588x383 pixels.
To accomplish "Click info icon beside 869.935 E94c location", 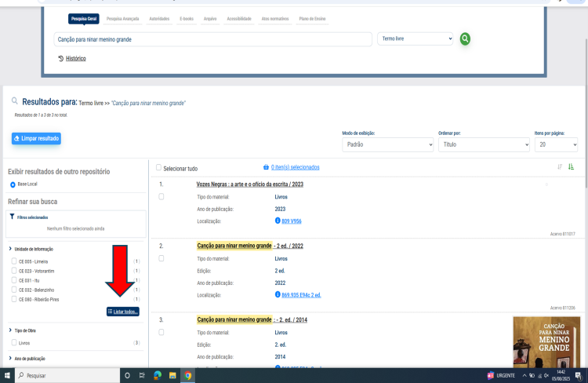I will tap(278, 294).
